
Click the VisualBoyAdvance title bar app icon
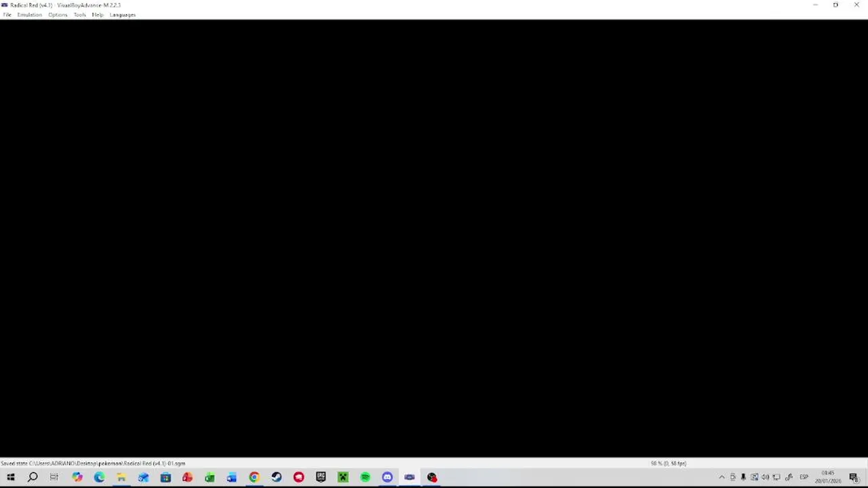[x=5, y=5]
